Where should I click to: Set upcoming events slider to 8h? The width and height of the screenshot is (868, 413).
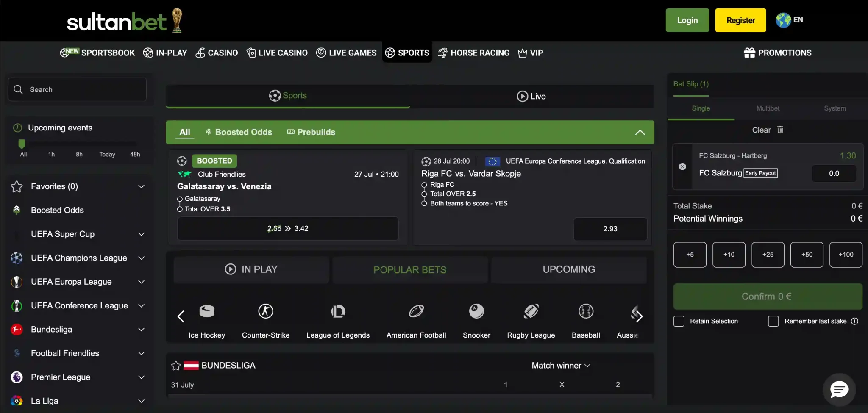(79, 154)
